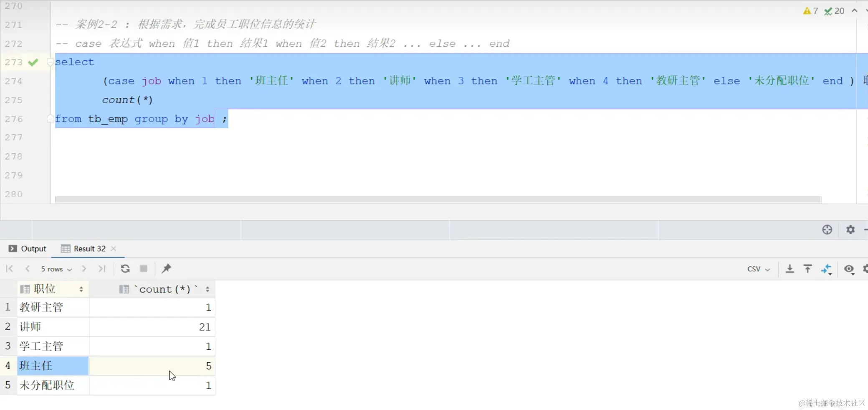
Task: Sort by the count(*) column arrows
Action: (208, 289)
